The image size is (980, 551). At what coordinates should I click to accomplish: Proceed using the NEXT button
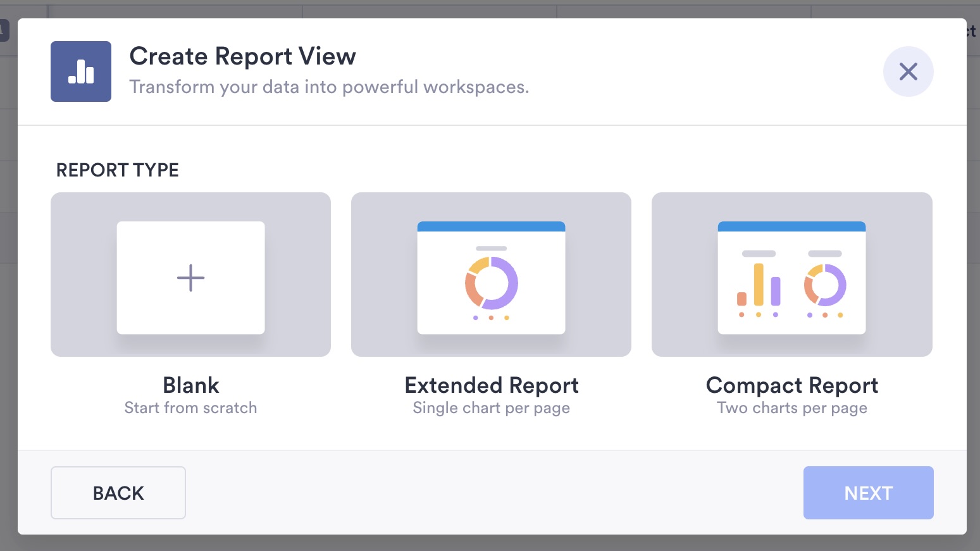[868, 493]
